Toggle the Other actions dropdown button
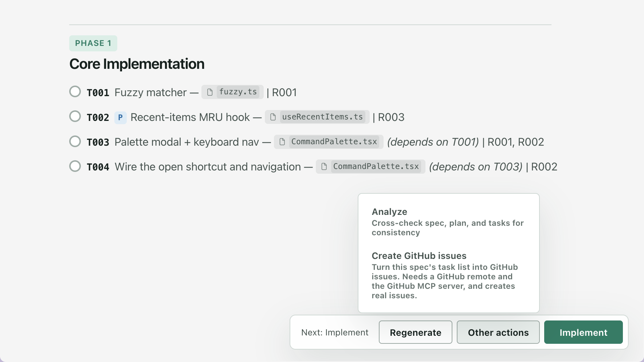The image size is (644, 362). click(x=498, y=332)
